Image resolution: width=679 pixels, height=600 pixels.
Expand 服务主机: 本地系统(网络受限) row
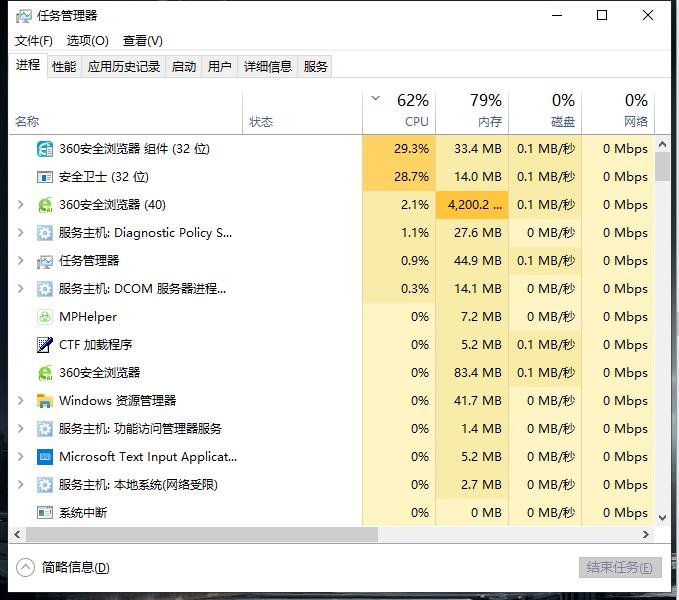tap(20, 485)
